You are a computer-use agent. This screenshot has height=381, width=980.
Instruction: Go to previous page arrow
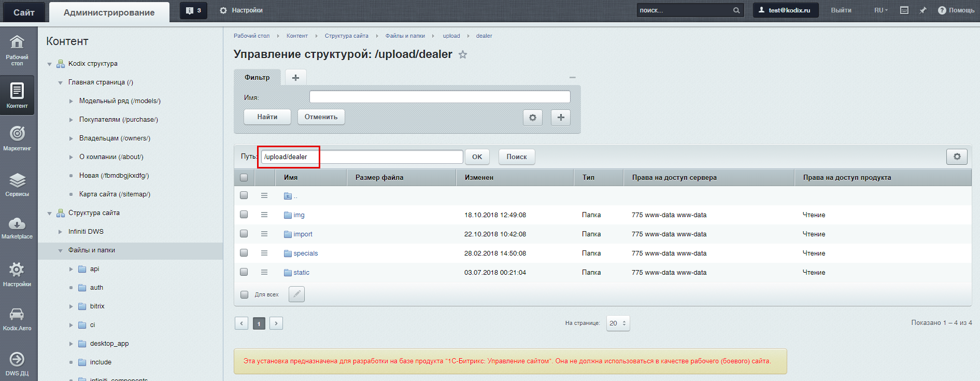click(242, 323)
